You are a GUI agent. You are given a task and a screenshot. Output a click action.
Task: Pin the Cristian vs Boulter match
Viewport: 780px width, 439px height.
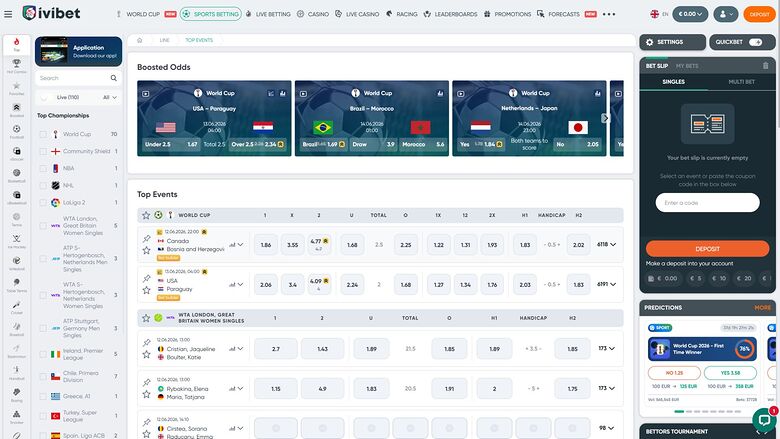pyautogui.click(x=146, y=343)
